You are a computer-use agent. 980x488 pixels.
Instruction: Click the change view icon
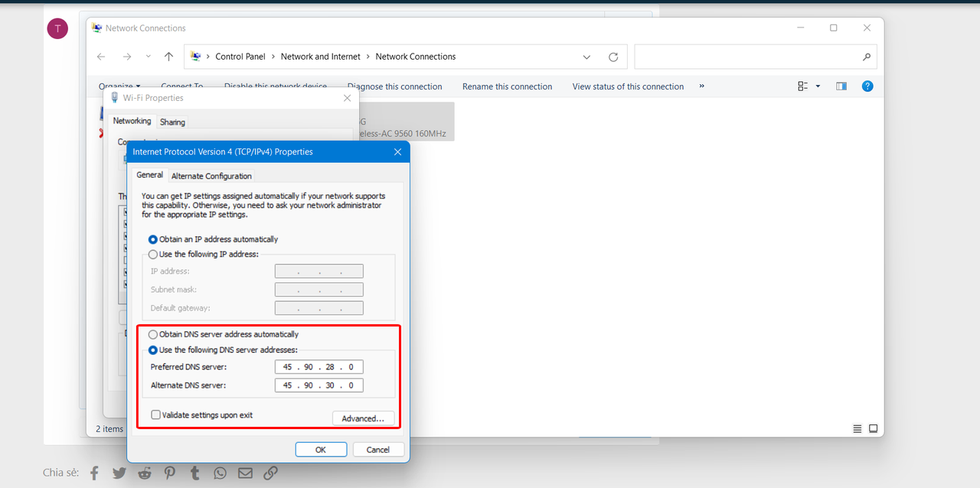point(803,86)
